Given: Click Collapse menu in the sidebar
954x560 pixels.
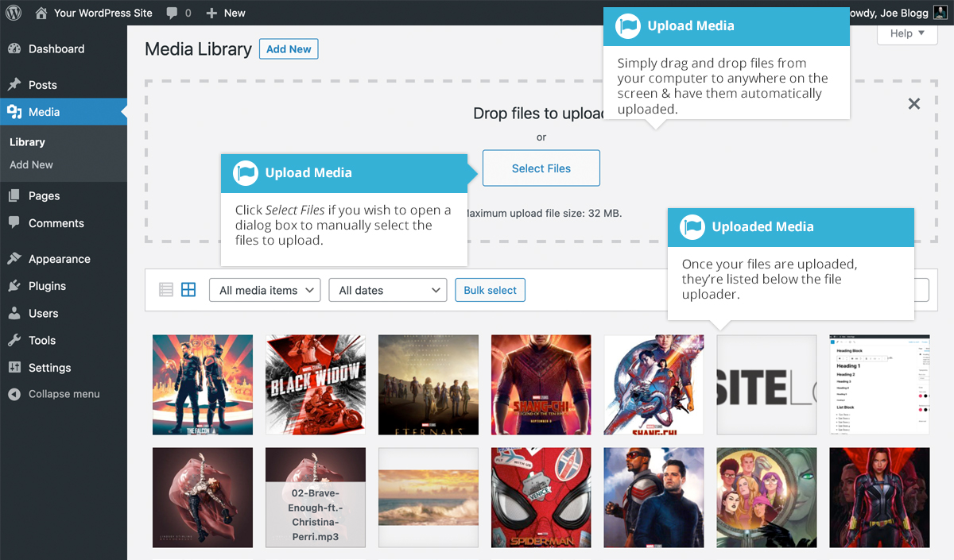Looking at the screenshot, I should [x=64, y=394].
